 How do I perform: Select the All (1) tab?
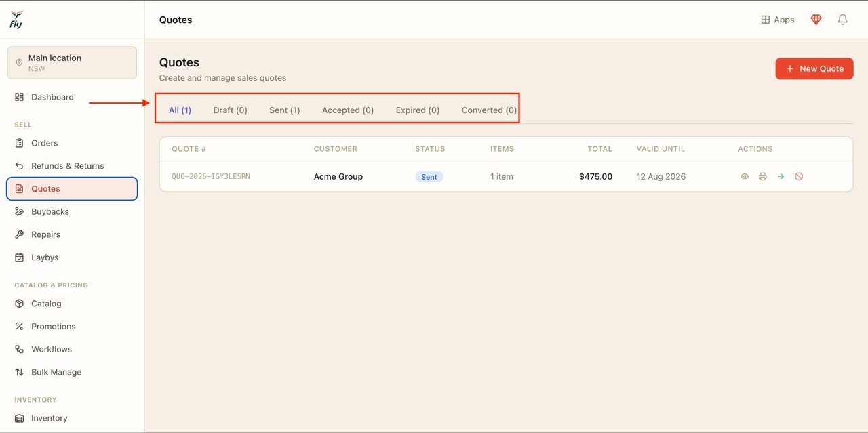180,110
